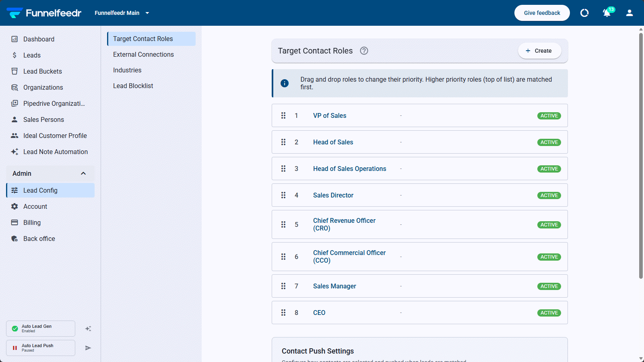Open Lead Note Automation
The height and width of the screenshot is (362, 644).
(x=50, y=152)
